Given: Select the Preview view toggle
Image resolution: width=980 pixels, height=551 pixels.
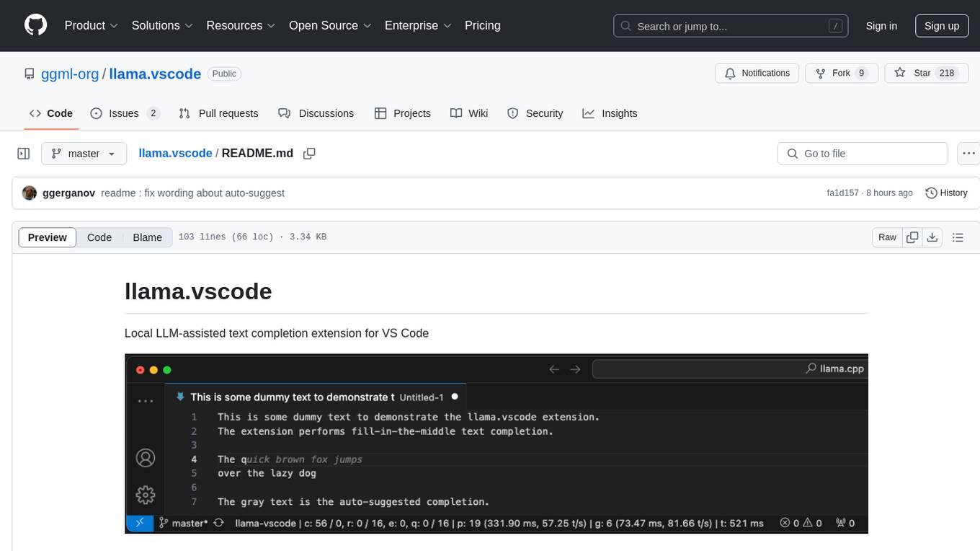Looking at the screenshot, I should click(48, 237).
